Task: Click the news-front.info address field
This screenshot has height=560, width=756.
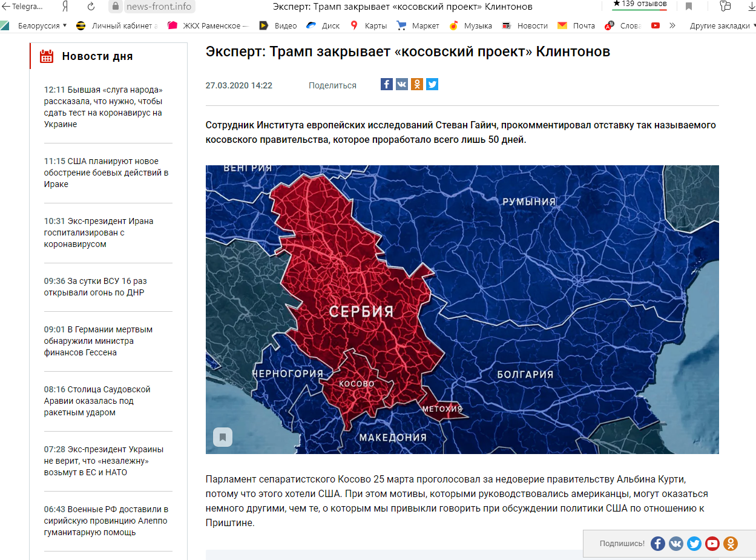Action: point(159,7)
